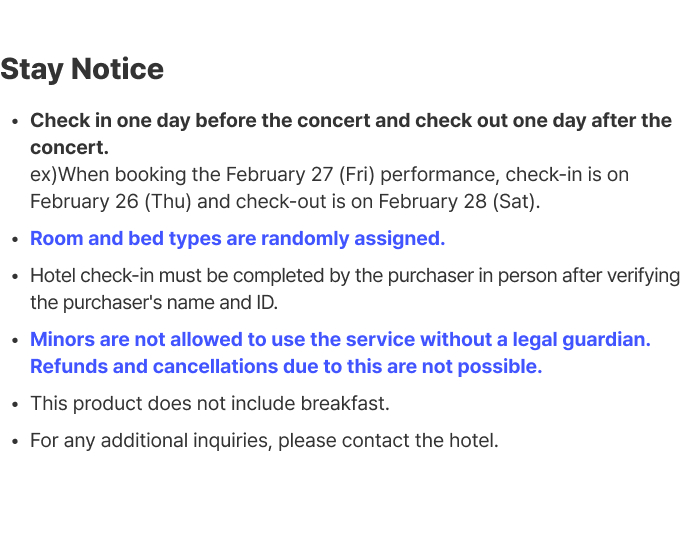Click "This product does not include breakfast" text
This screenshot has height=553, width=700.
(209, 404)
